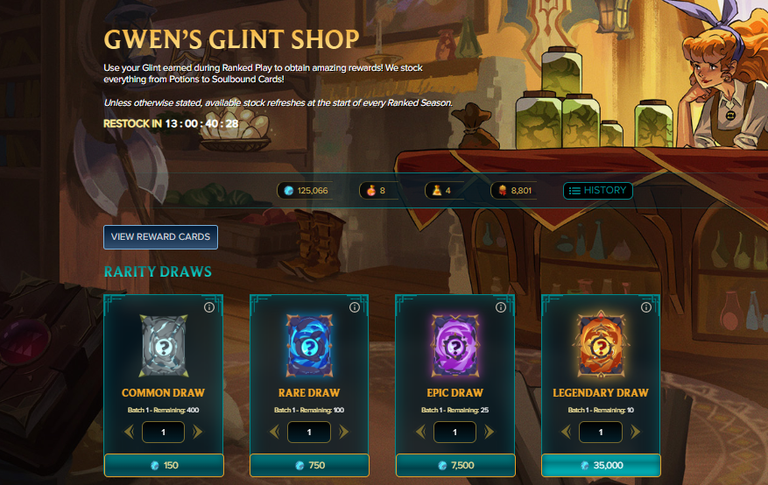The image size is (768, 485).
Task: Open info icon on Epic Draw card
Action: (x=501, y=307)
